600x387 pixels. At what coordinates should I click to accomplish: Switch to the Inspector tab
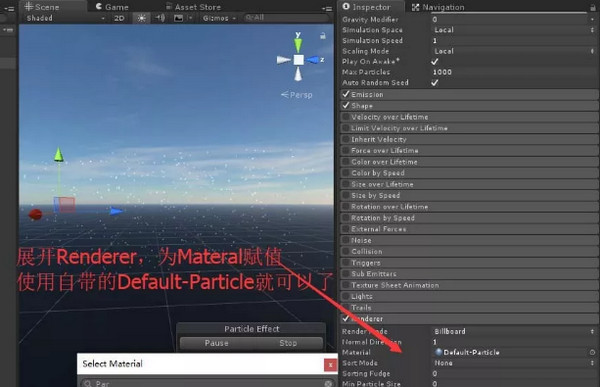click(366, 7)
